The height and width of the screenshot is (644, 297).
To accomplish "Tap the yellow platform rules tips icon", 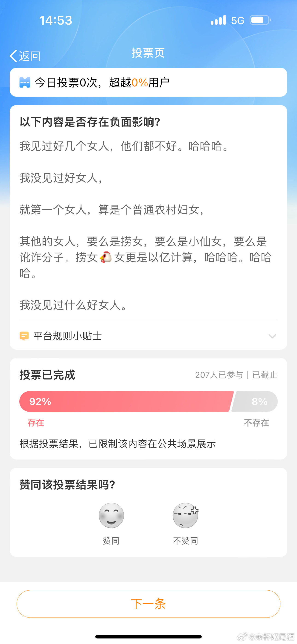I will click(24, 336).
